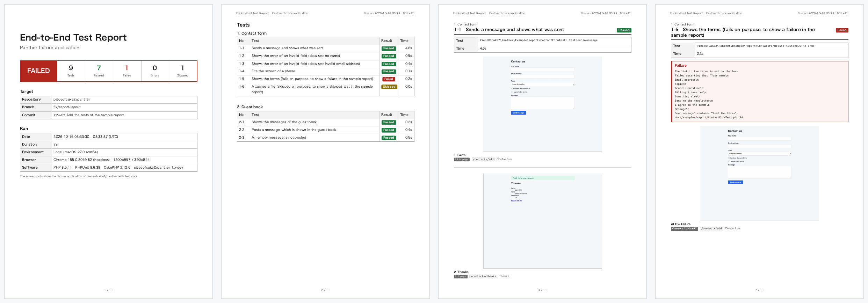Select the "7 Passed" summary count

[99, 71]
